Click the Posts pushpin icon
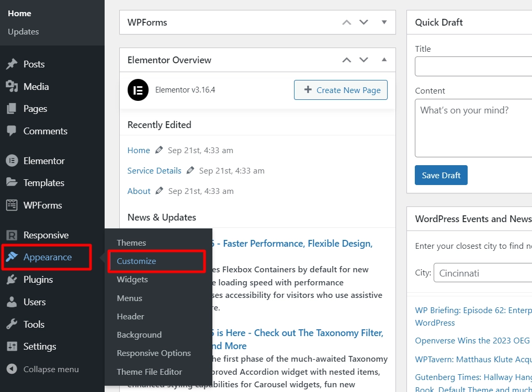Screen dimensions: 532x392 click(12, 64)
